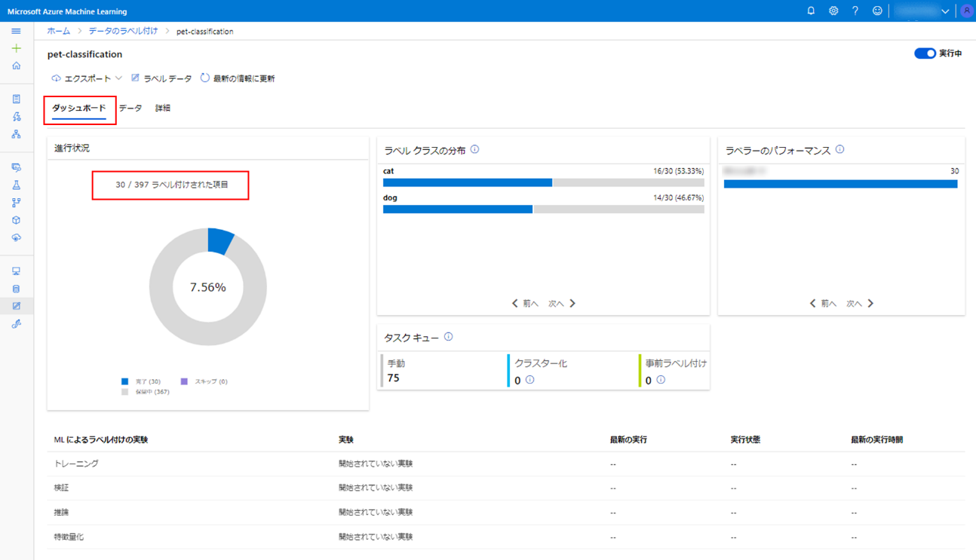Click the pet-classification project title
The width and height of the screenshot is (976, 560).
coord(84,54)
